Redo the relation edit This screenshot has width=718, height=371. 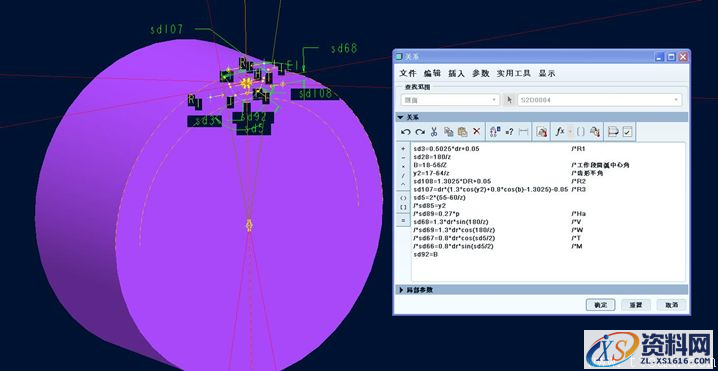click(419, 132)
